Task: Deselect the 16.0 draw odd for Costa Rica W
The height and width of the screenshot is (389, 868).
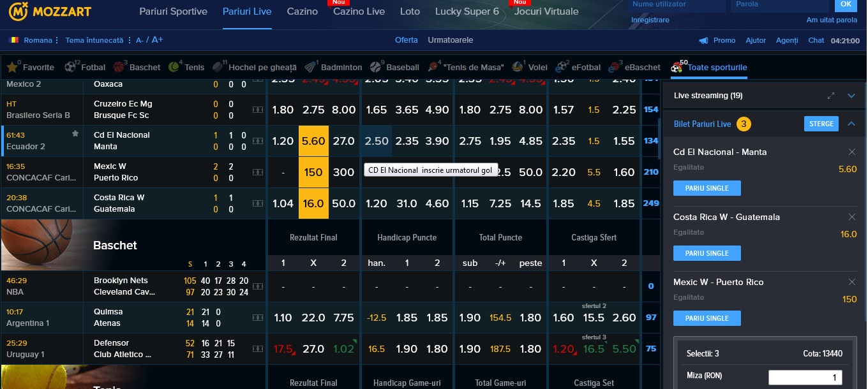Action: (313, 203)
